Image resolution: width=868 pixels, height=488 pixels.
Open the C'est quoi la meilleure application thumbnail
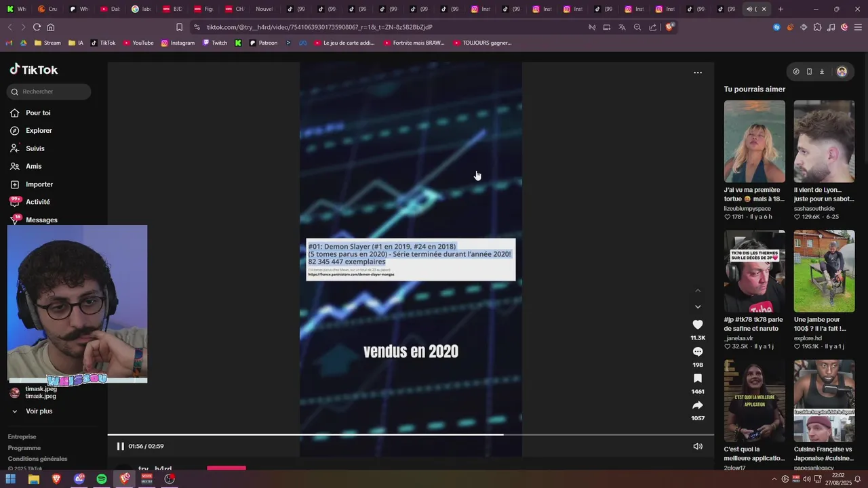click(x=755, y=401)
